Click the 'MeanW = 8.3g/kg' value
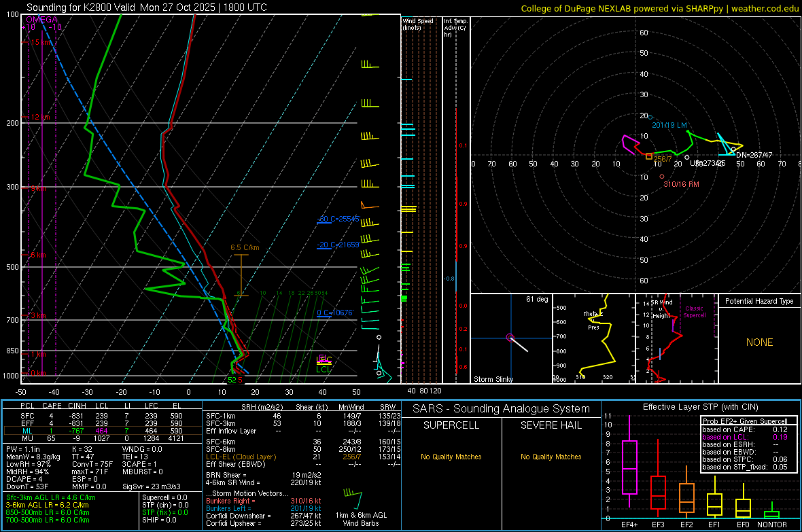Screen dimensions: 802x532 coord(33,457)
